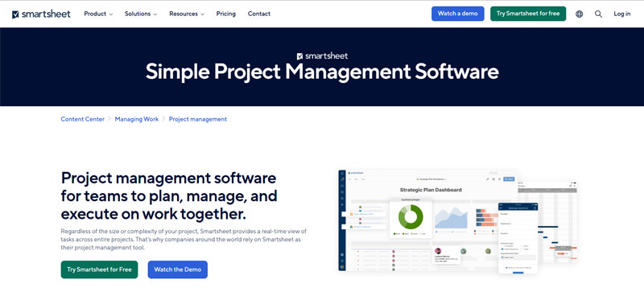Open the search magnifier icon
Viewport: 644px width, 308px height.
tap(598, 14)
